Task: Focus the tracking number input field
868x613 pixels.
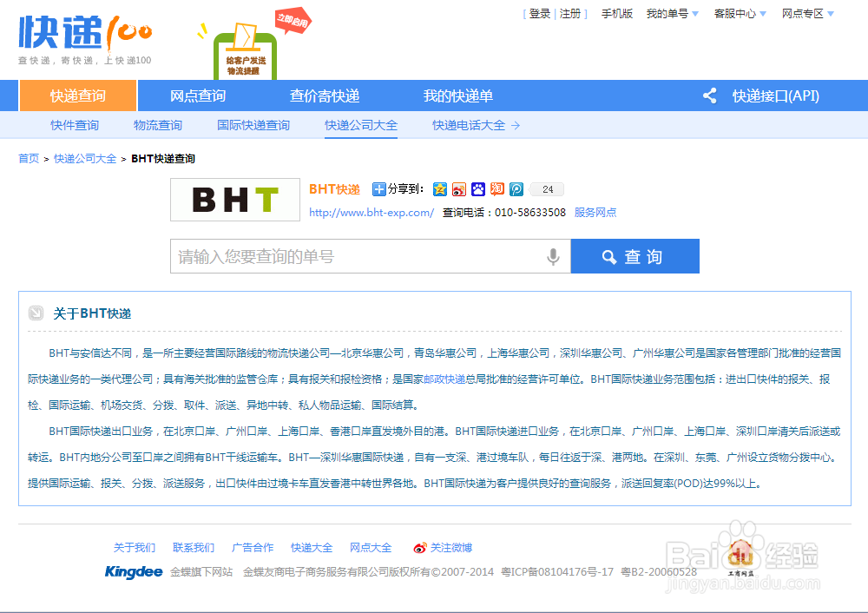Action: point(371,256)
